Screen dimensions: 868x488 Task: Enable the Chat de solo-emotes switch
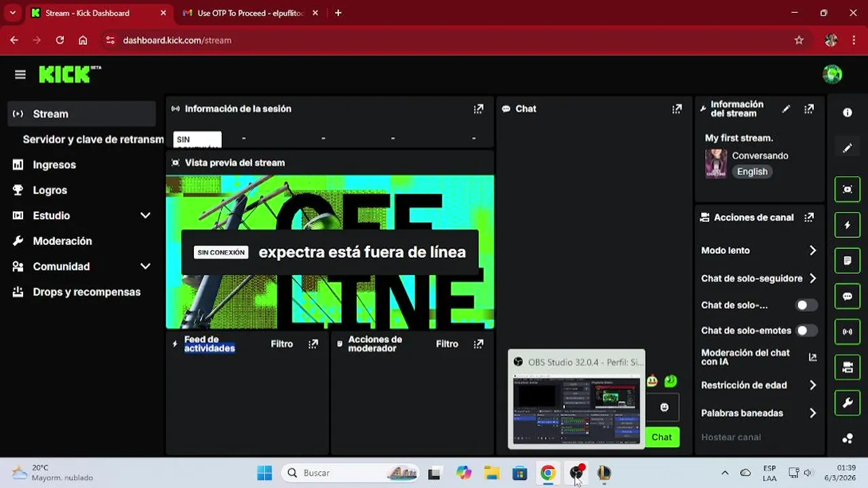pyautogui.click(x=806, y=331)
